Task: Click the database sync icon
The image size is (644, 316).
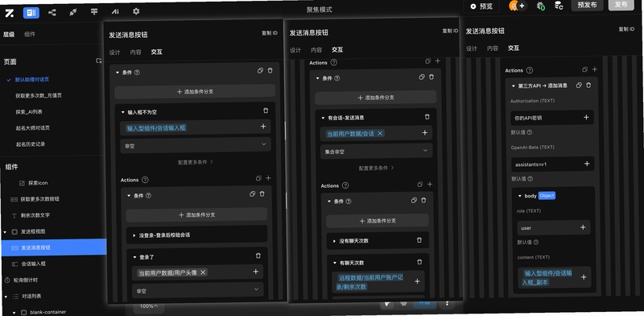Action: tap(559, 6)
